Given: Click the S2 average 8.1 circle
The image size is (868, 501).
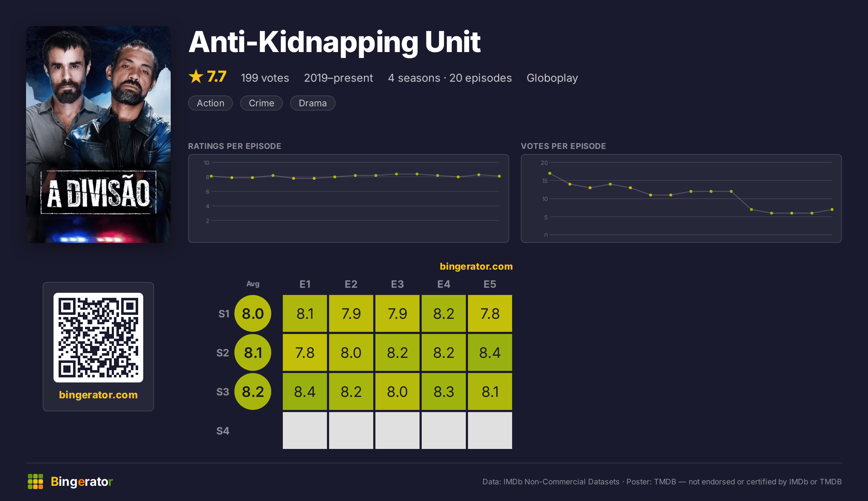Looking at the screenshot, I should (x=253, y=352).
